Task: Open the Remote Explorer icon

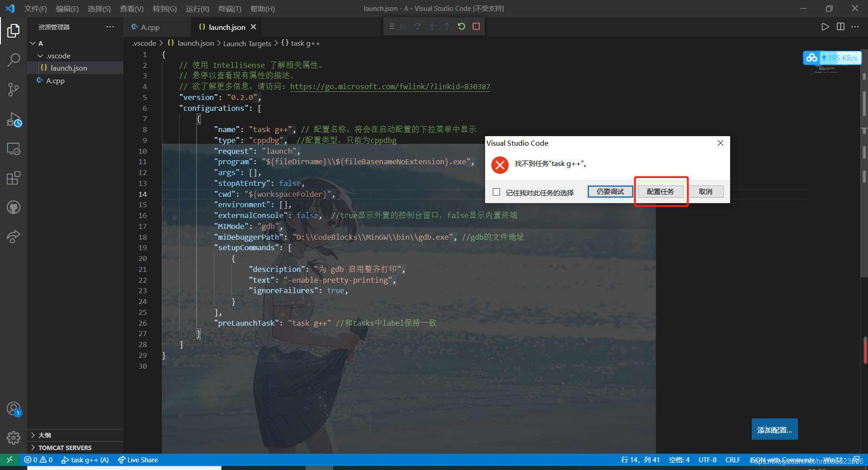Action: click(14, 149)
